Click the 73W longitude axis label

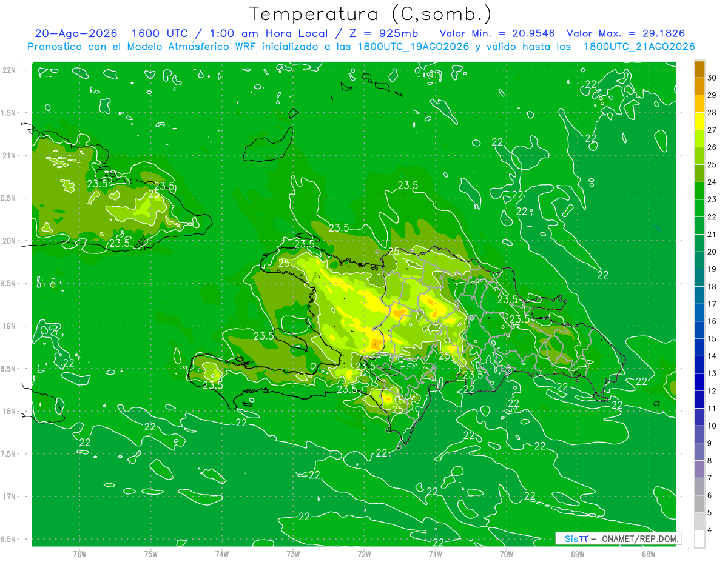(293, 554)
